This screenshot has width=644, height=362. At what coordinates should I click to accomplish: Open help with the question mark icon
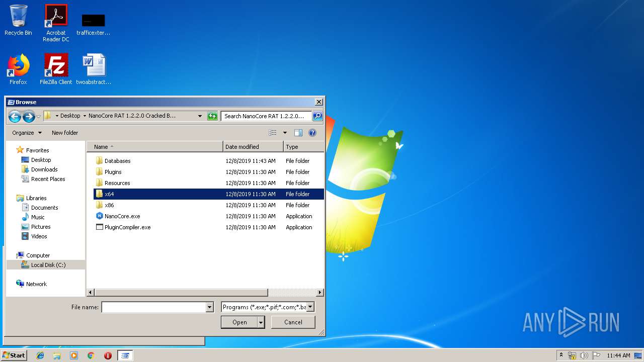(x=312, y=133)
